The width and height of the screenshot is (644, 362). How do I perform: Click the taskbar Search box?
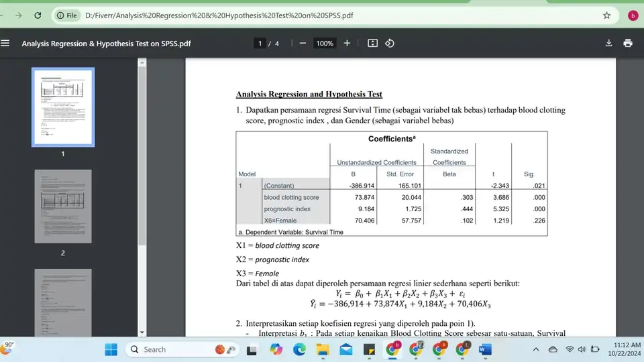click(x=182, y=350)
